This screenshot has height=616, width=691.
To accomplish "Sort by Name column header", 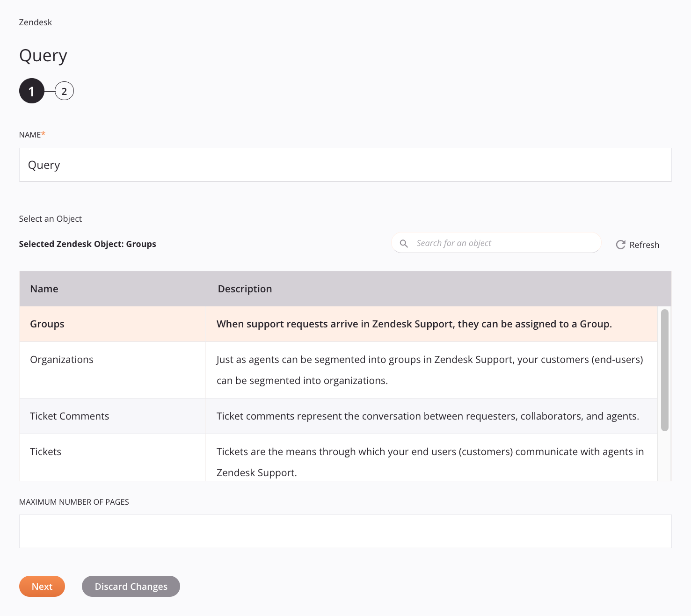I will (113, 289).
